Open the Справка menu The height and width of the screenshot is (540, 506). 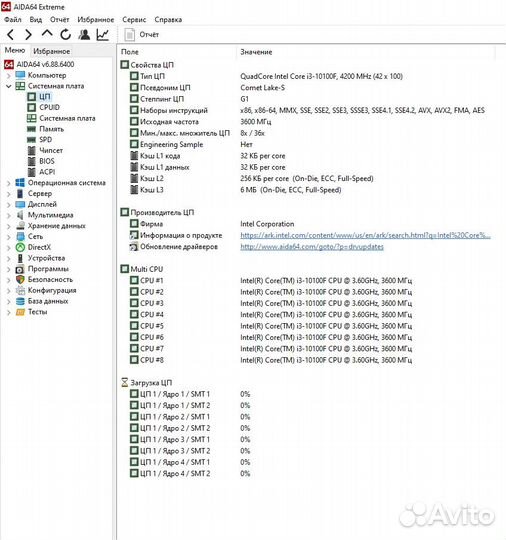pyautogui.click(x=168, y=20)
